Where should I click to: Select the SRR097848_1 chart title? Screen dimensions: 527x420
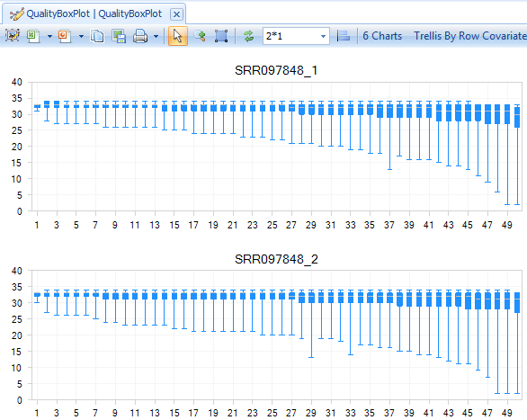click(276, 70)
